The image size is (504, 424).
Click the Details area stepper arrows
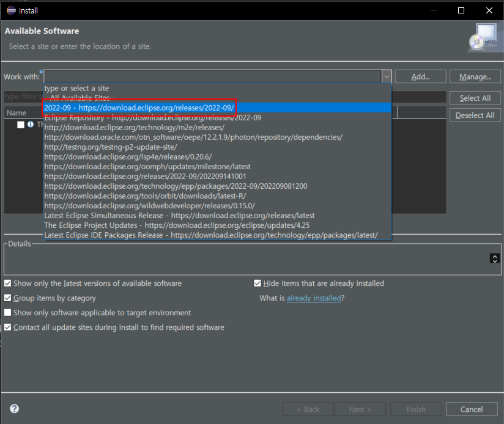tap(495, 258)
